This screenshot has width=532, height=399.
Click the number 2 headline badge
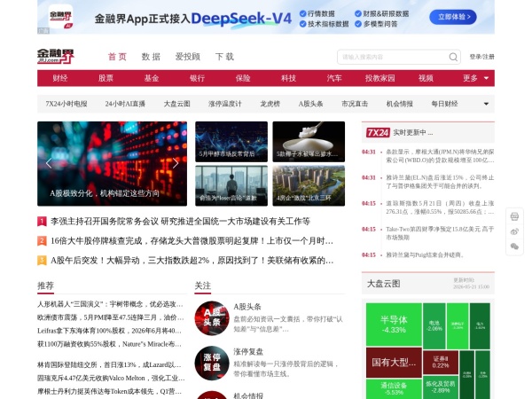[x=42, y=241]
